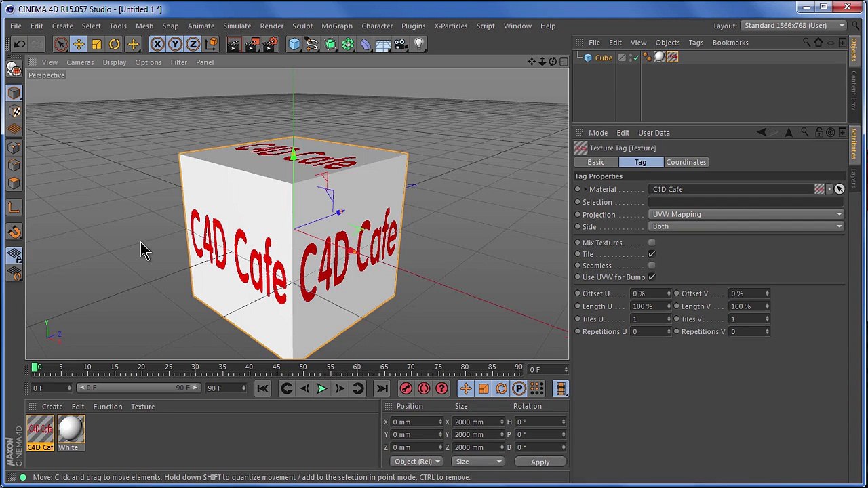Image resolution: width=868 pixels, height=488 pixels.
Task: Open viewport Cameras menu
Action: [80, 62]
